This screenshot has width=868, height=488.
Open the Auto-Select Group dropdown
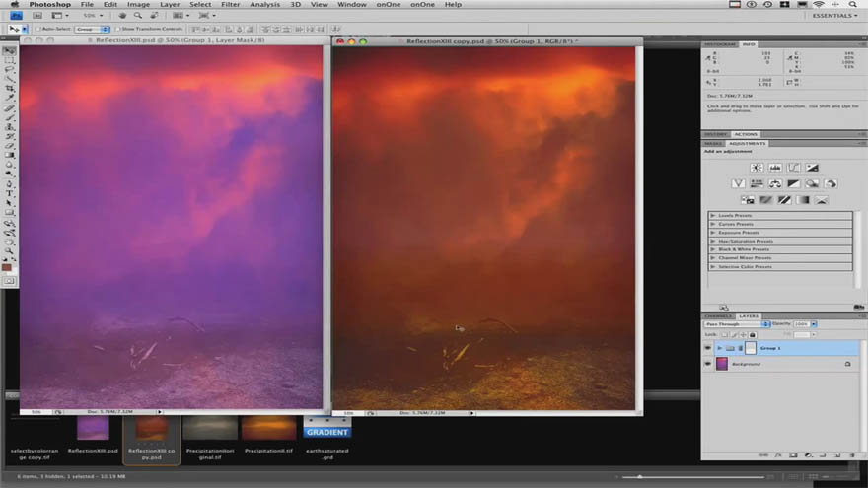point(93,29)
